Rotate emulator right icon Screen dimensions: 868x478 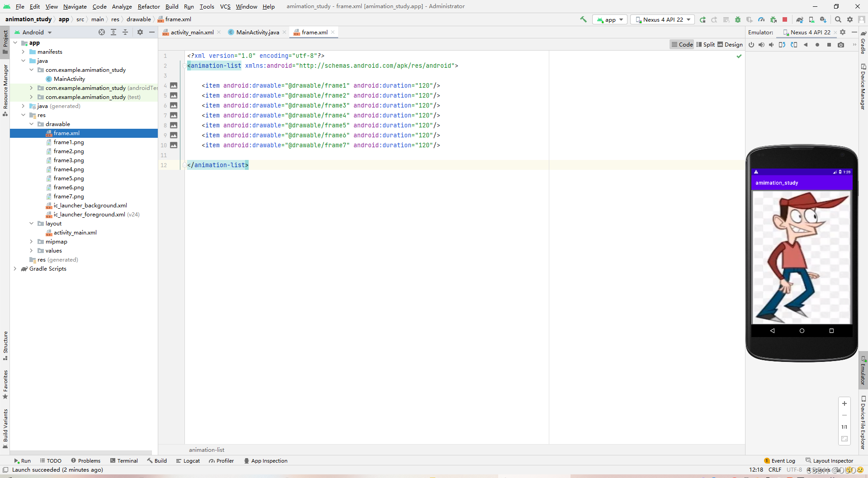point(794,45)
